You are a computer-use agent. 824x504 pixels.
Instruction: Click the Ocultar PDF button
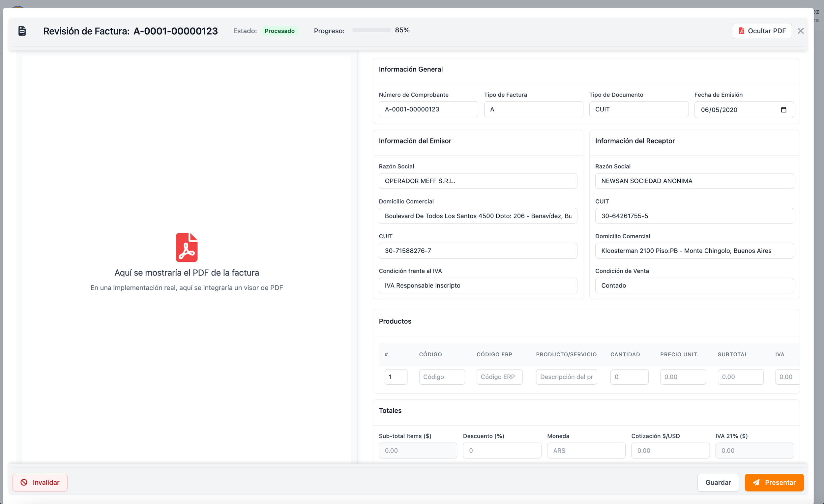[x=762, y=31]
